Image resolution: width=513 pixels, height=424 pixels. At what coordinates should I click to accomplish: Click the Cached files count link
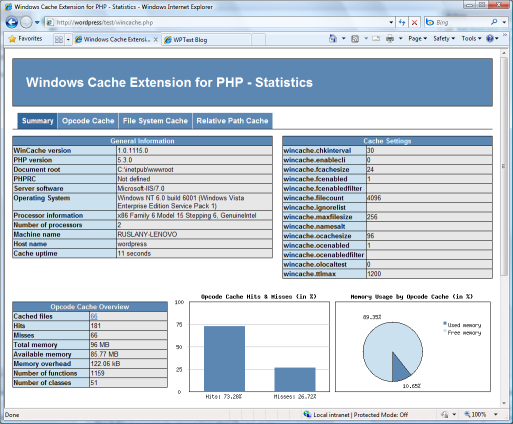pyautogui.click(x=94, y=316)
